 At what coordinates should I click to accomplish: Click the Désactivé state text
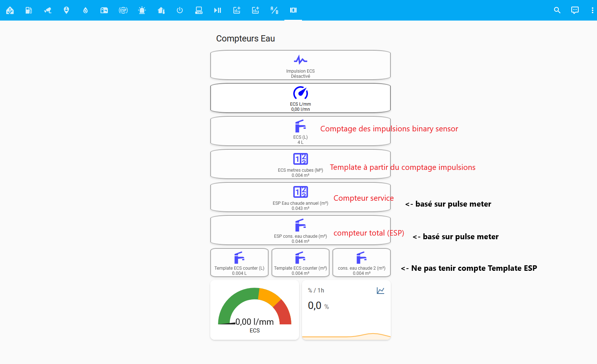tap(301, 76)
